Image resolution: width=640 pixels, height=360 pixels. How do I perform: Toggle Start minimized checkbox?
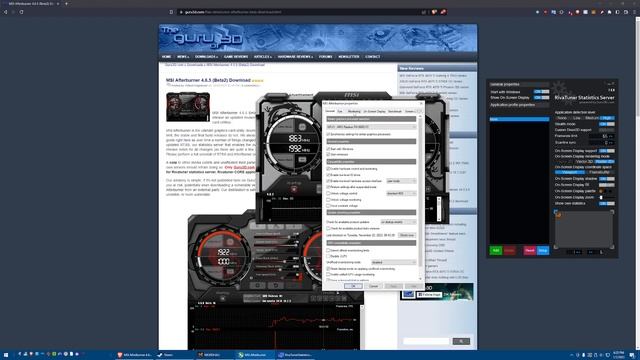point(328,155)
